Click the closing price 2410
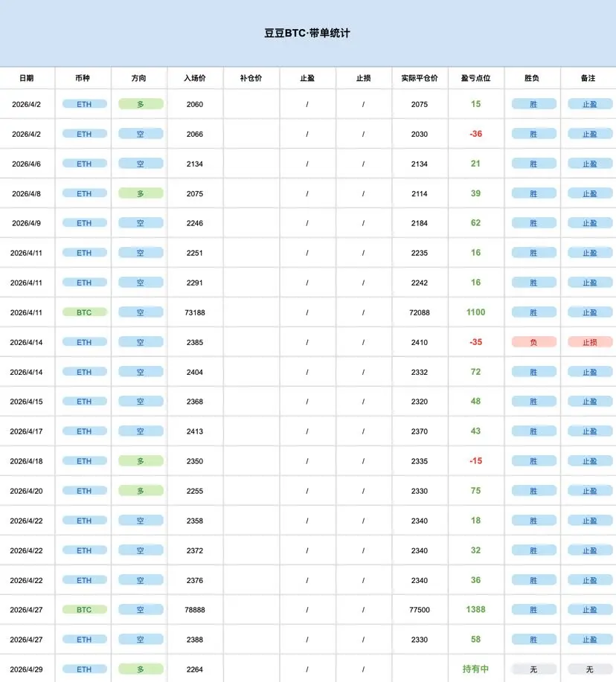Image resolution: width=616 pixels, height=682 pixels. [x=420, y=342]
